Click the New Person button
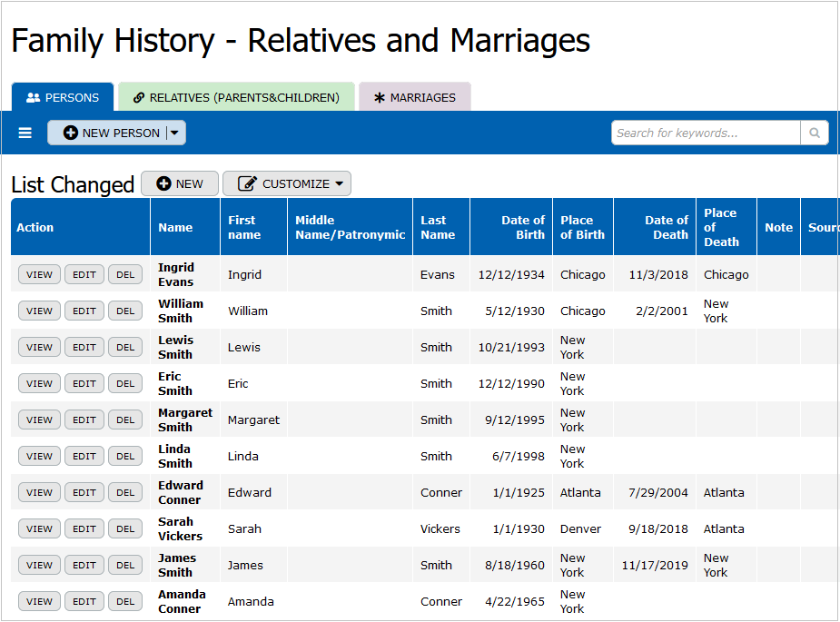 point(111,133)
